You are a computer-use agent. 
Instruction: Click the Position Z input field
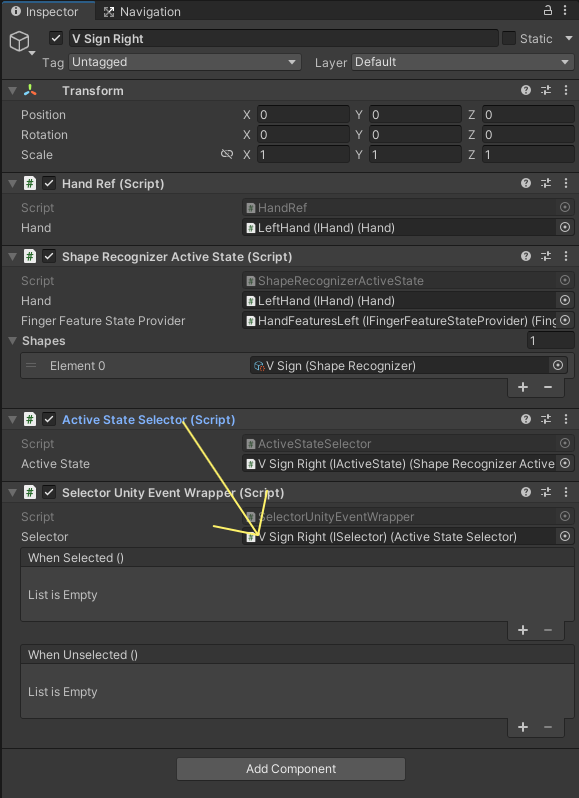pos(528,115)
